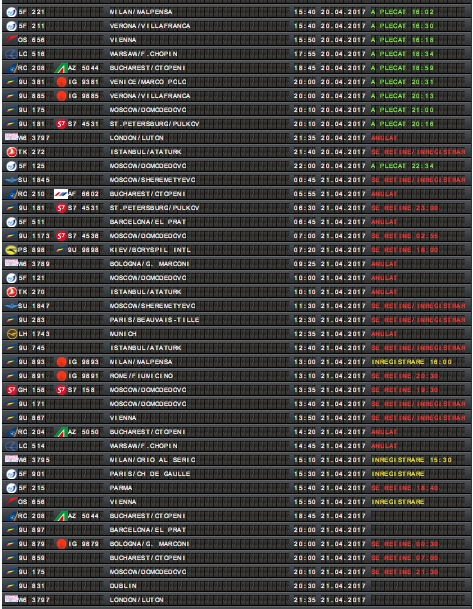
Task: Click the A PLECAT 18:34 status
Action: point(402,54)
